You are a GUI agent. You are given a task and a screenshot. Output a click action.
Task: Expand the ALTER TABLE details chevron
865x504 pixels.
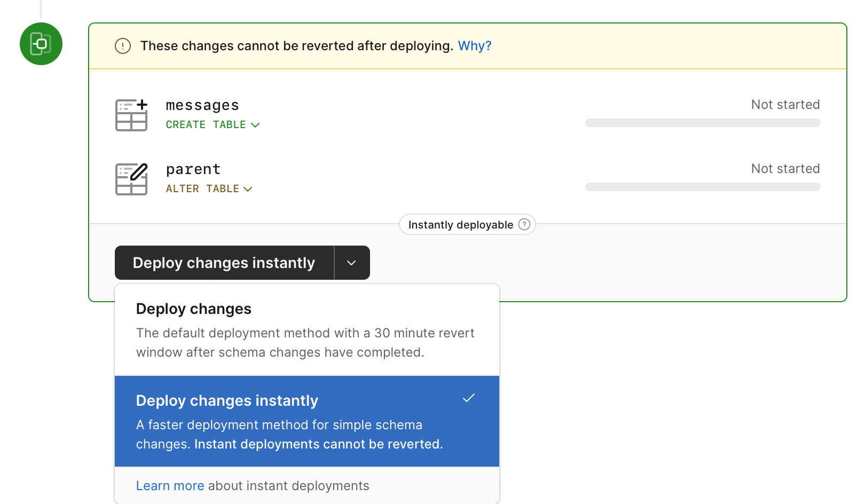click(248, 189)
